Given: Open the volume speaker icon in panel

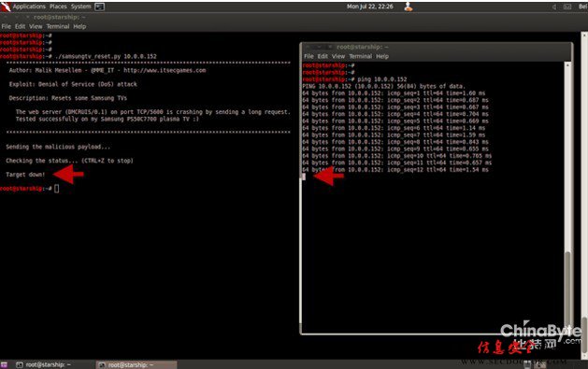Looking at the screenshot, I should point(553,7).
